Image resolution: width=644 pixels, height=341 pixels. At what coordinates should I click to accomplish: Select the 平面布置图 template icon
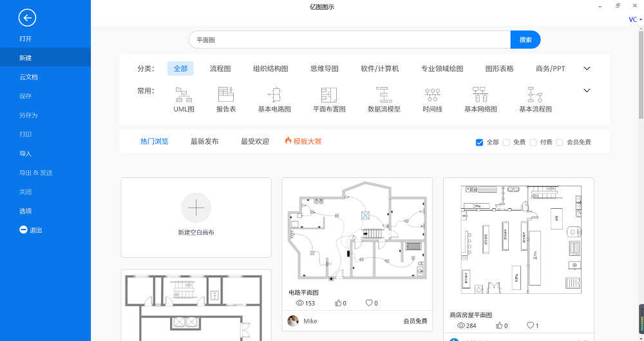329,95
